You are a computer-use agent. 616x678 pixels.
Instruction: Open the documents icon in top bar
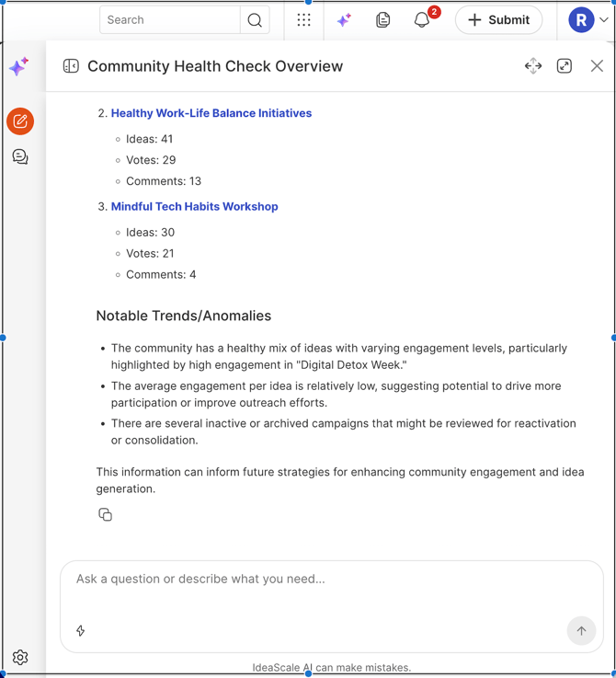click(382, 20)
